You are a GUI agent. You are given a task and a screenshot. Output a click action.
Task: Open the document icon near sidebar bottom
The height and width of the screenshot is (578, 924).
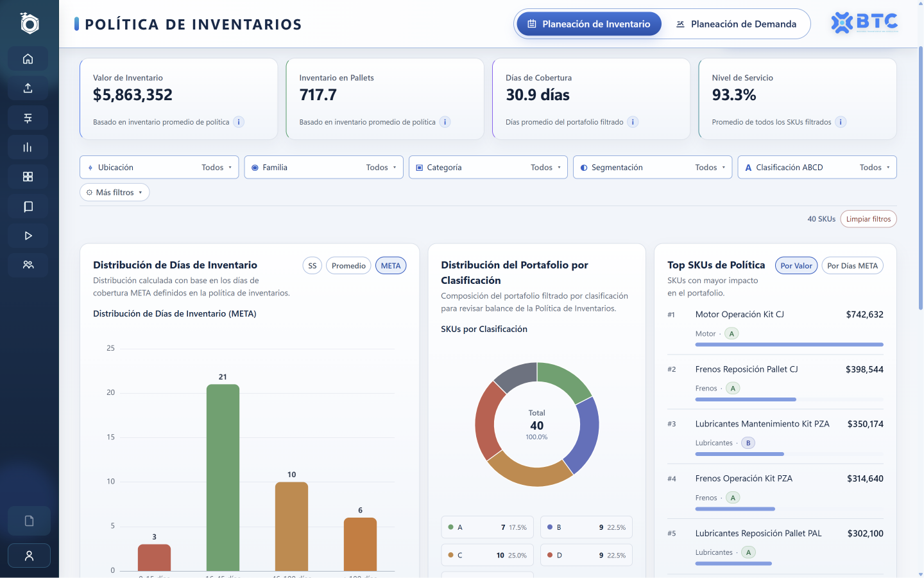(x=29, y=521)
